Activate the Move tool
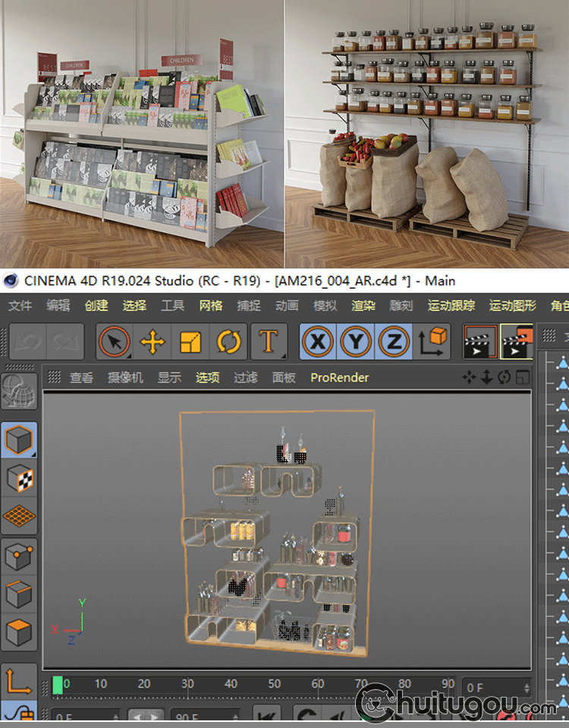Viewport: 569px width, 728px height. point(152,342)
